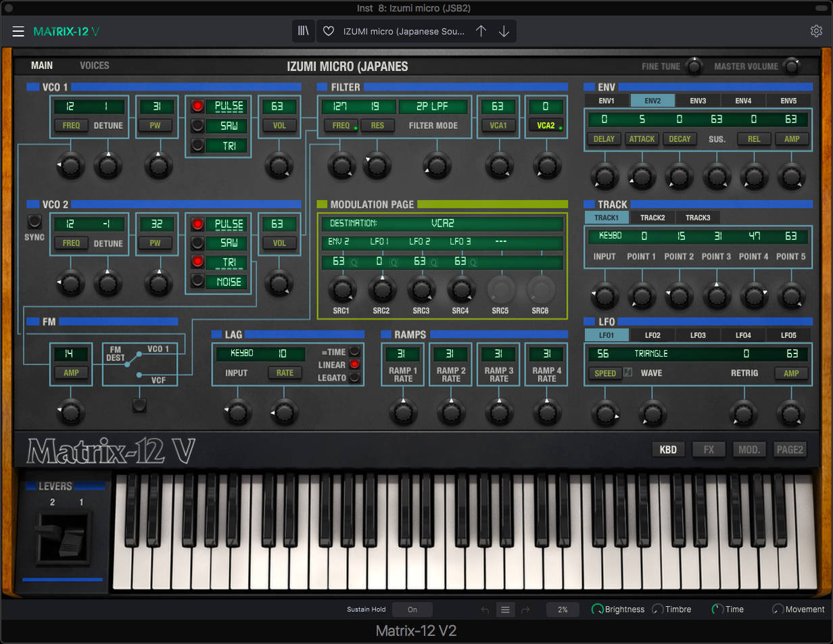Click the Master Volume knob

790,66
